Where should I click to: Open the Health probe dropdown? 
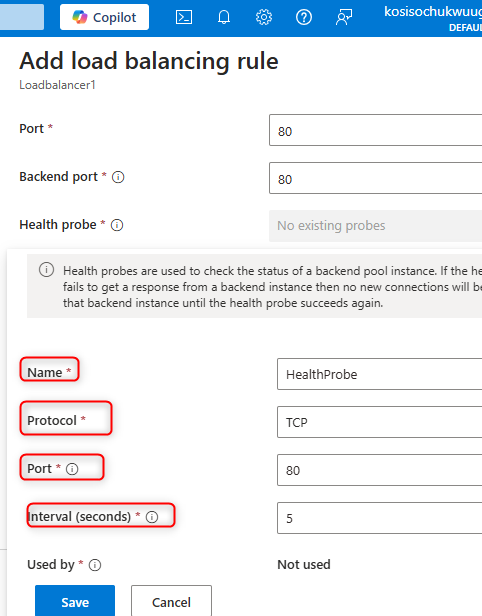coord(376,226)
